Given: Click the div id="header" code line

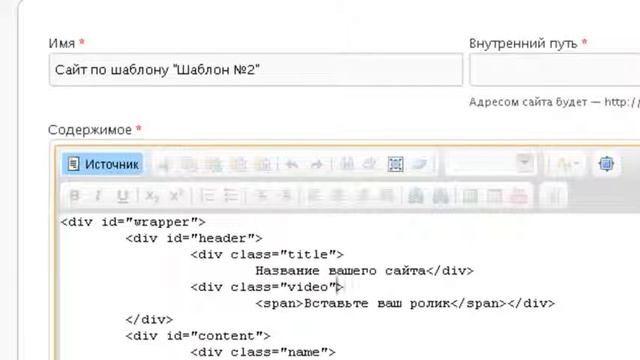Looking at the screenshot, I should [194, 238].
